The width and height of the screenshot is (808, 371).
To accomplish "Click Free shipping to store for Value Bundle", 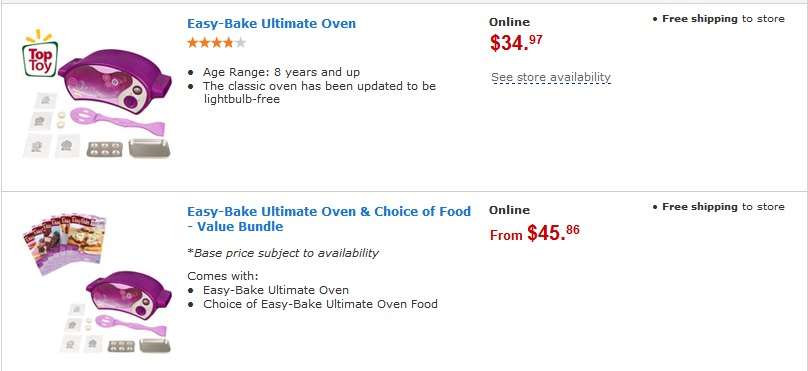I will click(x=718, y=207).
